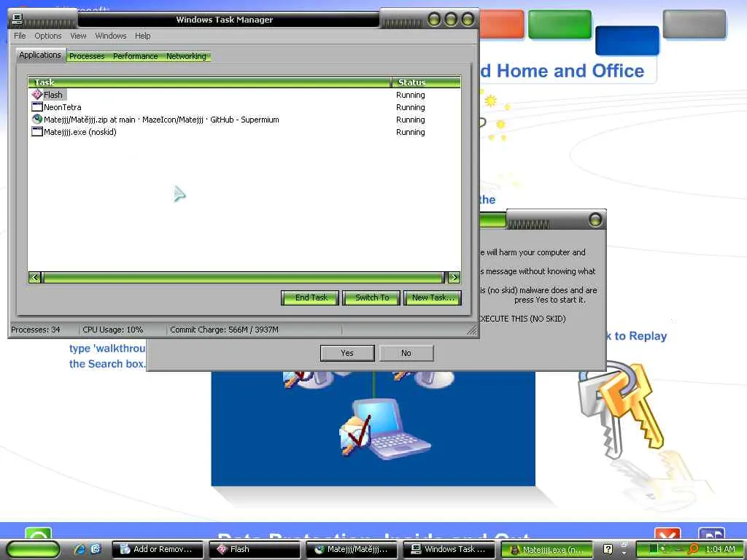Image resolution: width=747 pixels, height=560 pixels.
Task: Click the Start button on the taskbar
Action: tap(33, 550)
